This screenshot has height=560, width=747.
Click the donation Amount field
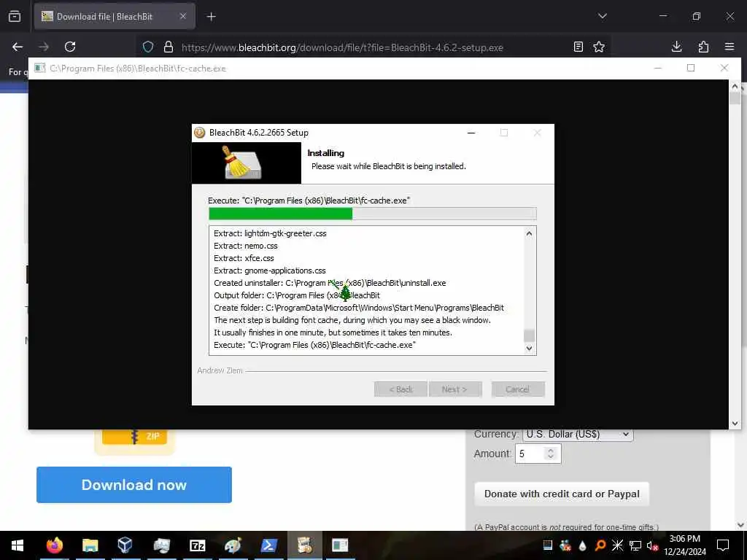pyautogui.click(x=538, y=454)
